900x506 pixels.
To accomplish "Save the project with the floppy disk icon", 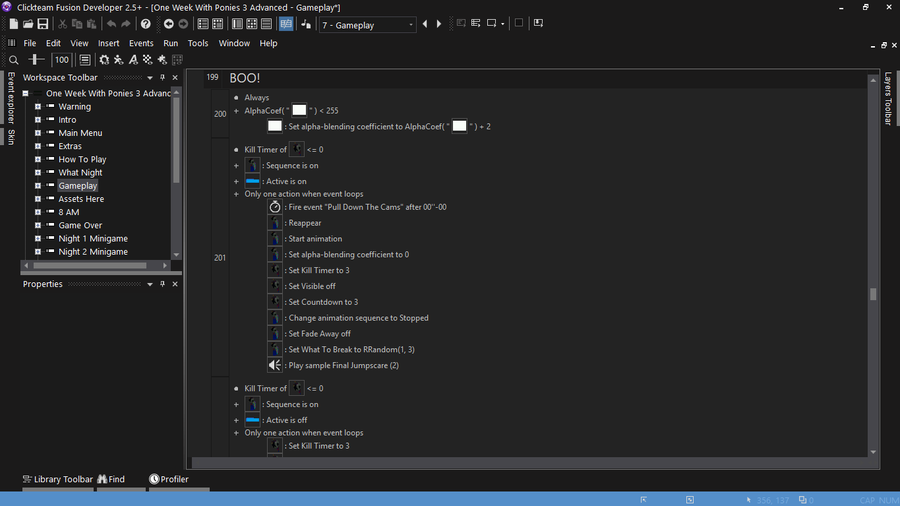I will (x=42, y=24).
